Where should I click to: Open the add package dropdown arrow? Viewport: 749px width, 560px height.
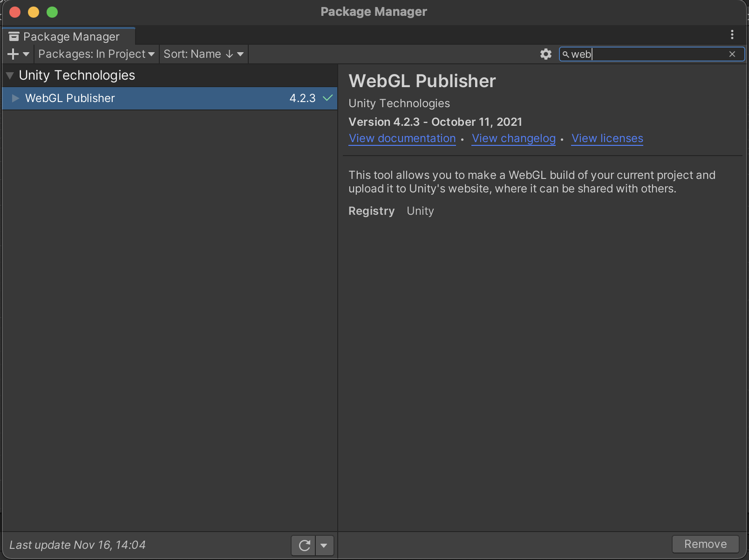pos(26,54)
